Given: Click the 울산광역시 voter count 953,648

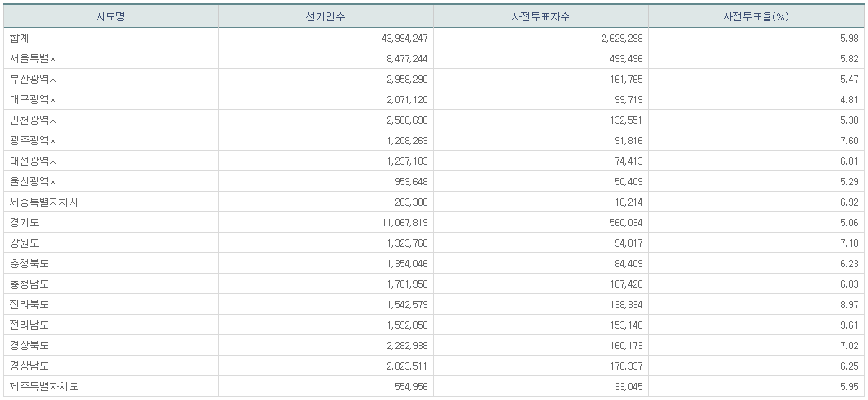Looking at the screenshot, I should point(406,181).
